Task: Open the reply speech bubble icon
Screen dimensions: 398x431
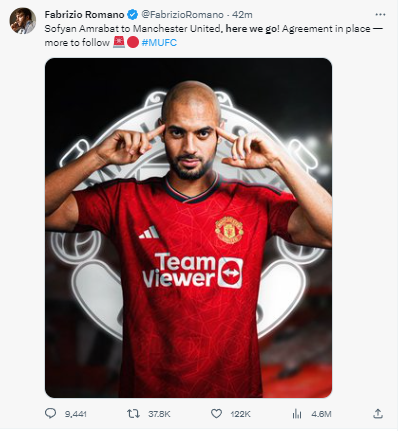Action: pos(51,414)
